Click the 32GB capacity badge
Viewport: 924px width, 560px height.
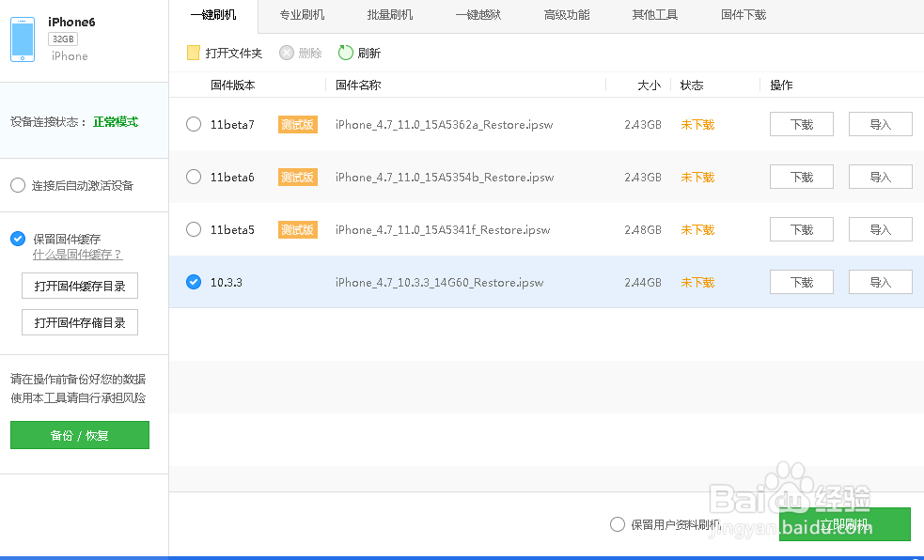pyautogui.click(x=63, y=39)
